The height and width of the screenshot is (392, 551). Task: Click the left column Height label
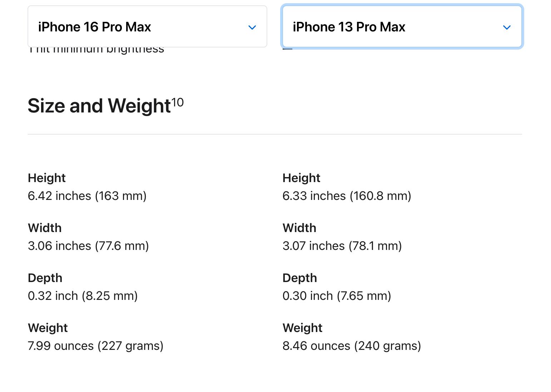(47, 178)
